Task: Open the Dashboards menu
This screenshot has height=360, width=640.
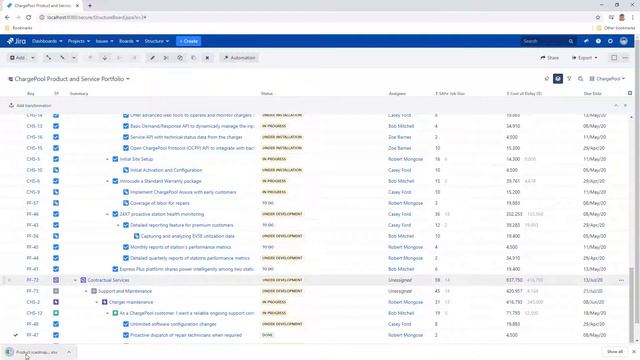Action: (x=47, y=41)
